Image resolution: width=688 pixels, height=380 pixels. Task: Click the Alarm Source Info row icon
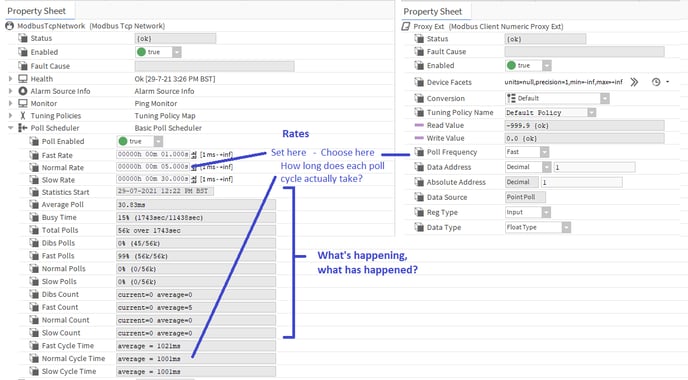tap(23, 91)
